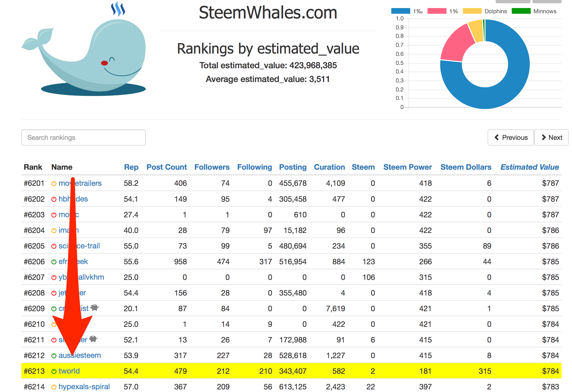This screenshot has height=392, width=572.
Task: Select the Rank column header
Action: coord(33,167)
